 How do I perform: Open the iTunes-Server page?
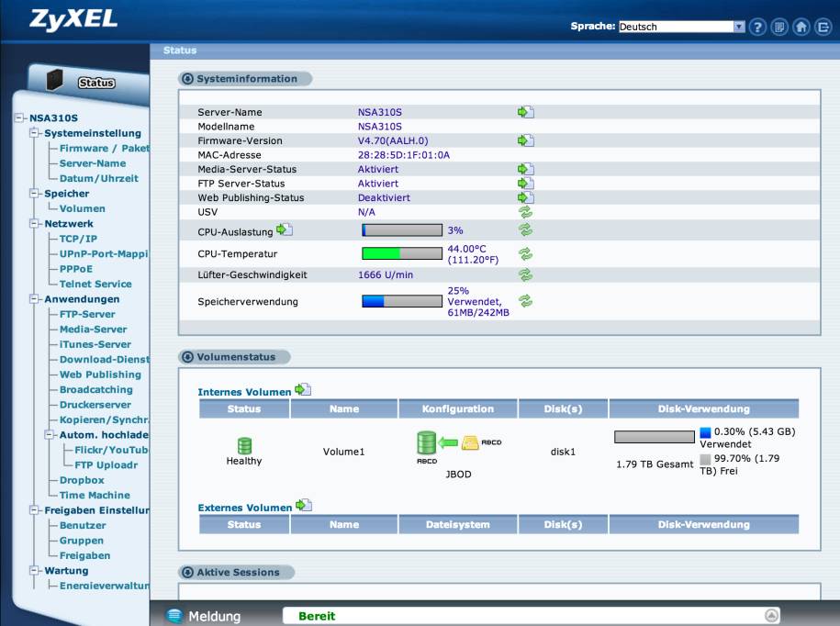pos(95,344)
